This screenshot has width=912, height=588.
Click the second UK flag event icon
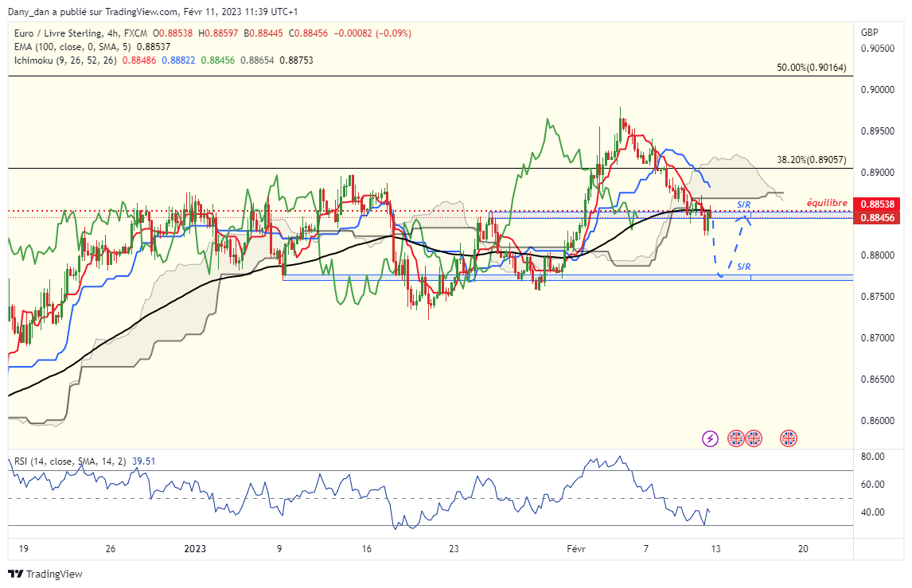point(754,438)
